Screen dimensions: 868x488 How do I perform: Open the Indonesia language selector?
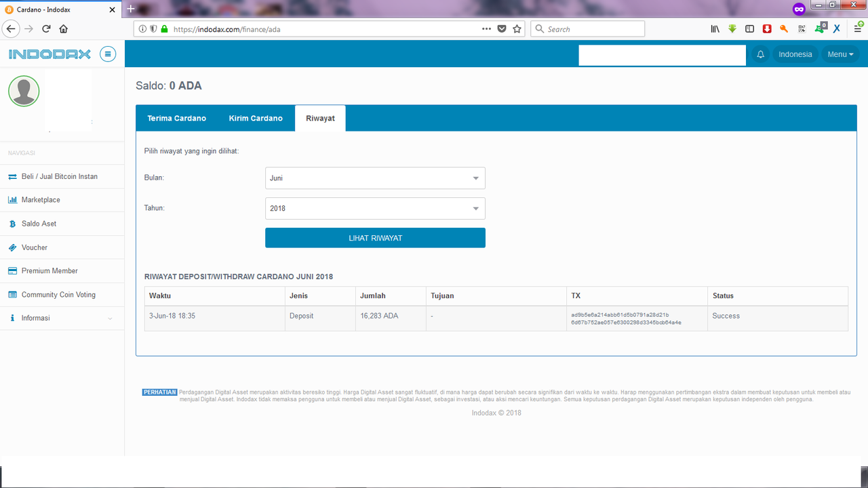795,54
